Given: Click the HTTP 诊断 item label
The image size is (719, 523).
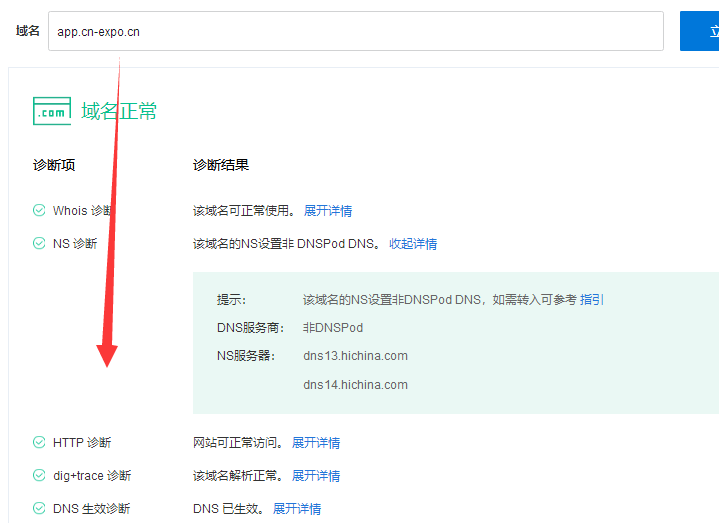Looking at the screenshot, I should 82,443.
